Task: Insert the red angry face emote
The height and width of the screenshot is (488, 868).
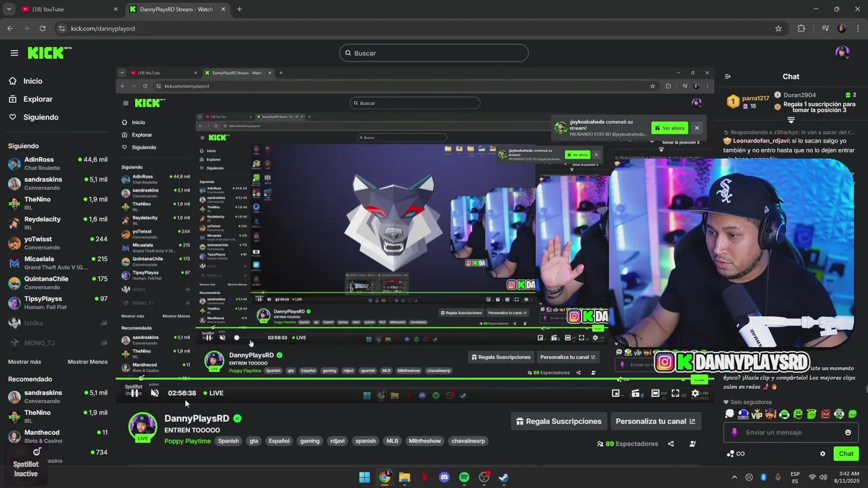Action: (x=825, y=414)
